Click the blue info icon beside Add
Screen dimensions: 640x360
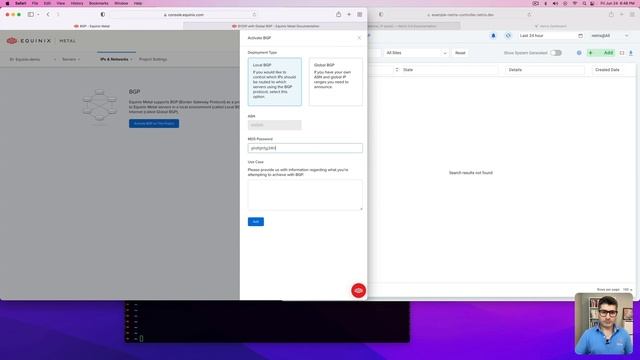[579, 53]
